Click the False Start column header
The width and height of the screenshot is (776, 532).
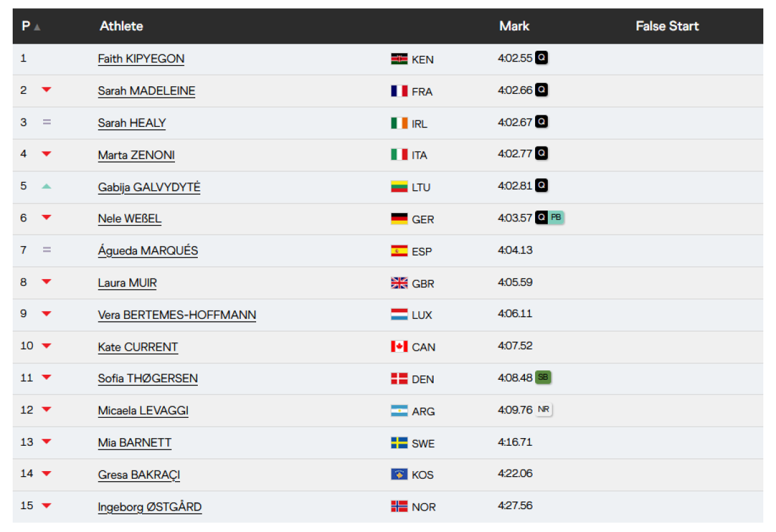pyautogui.click(x=667, y=26)
